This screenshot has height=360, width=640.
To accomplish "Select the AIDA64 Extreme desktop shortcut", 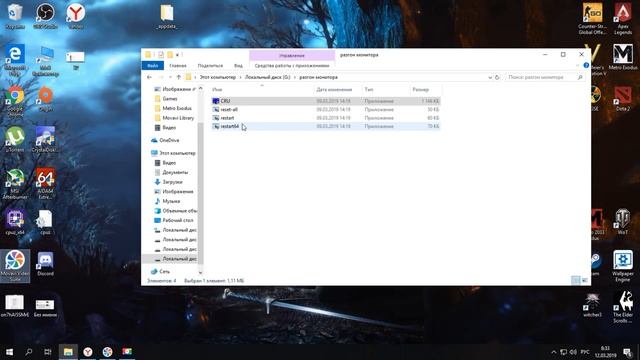I will [x=45, y=184].
